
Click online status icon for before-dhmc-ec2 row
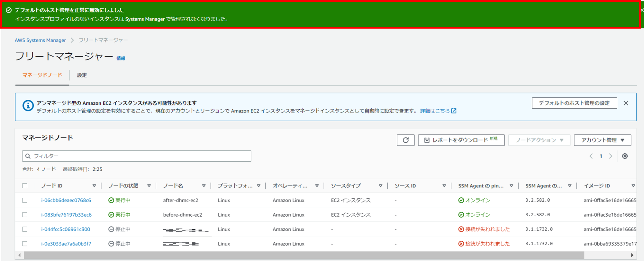pos(461,215)
